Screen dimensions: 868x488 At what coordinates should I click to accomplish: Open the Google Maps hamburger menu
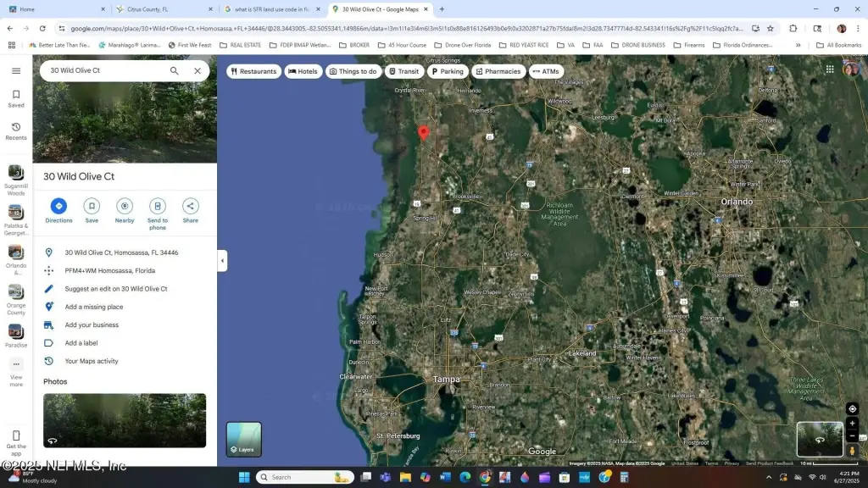click(x=16, y=71)
